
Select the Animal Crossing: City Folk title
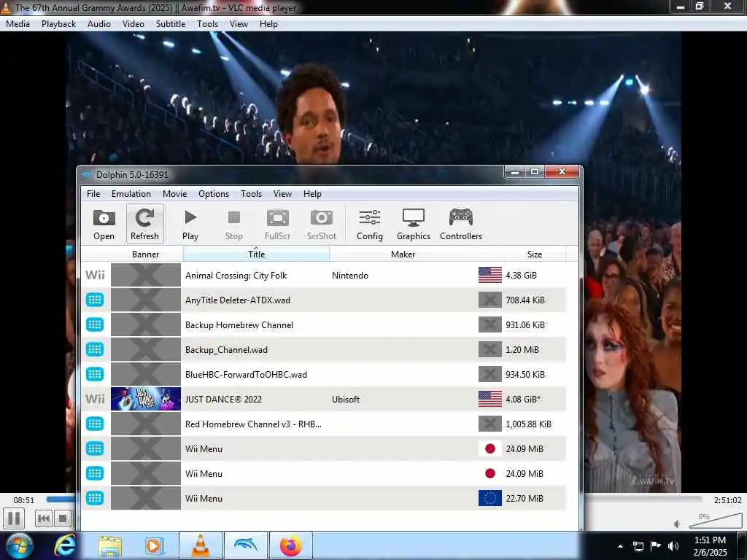tap(236, 275)
